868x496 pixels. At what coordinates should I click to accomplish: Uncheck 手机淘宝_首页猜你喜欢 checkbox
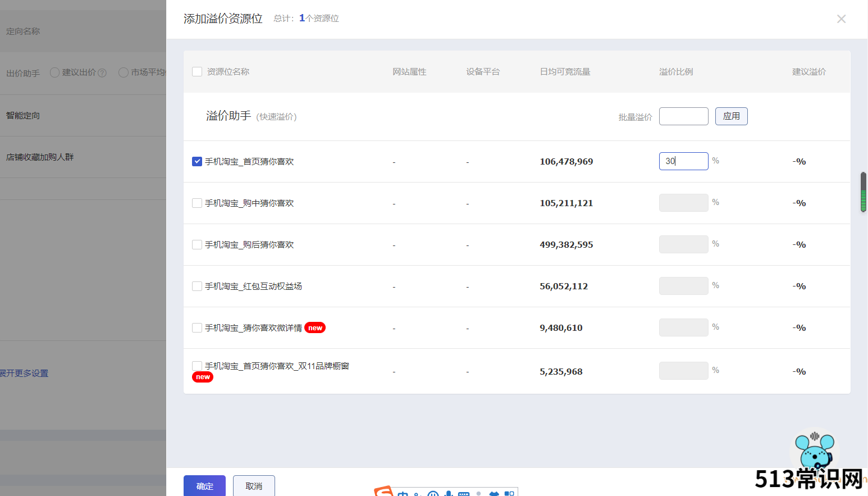tap(197, 161)
